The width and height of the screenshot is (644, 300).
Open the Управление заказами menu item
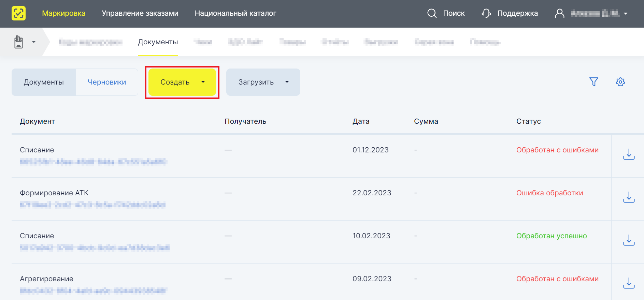[x=140, y=13]
